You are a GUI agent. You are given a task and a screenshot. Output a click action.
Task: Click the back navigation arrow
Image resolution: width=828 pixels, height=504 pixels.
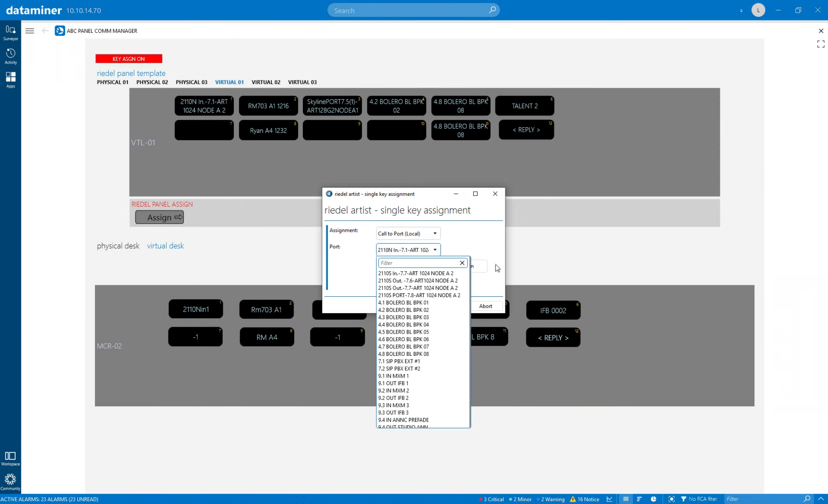click(45, 31)
